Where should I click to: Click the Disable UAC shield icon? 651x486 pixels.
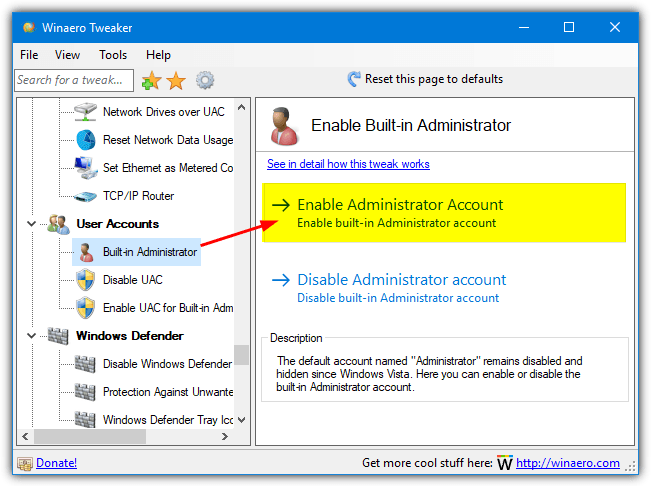click(86, 280)
